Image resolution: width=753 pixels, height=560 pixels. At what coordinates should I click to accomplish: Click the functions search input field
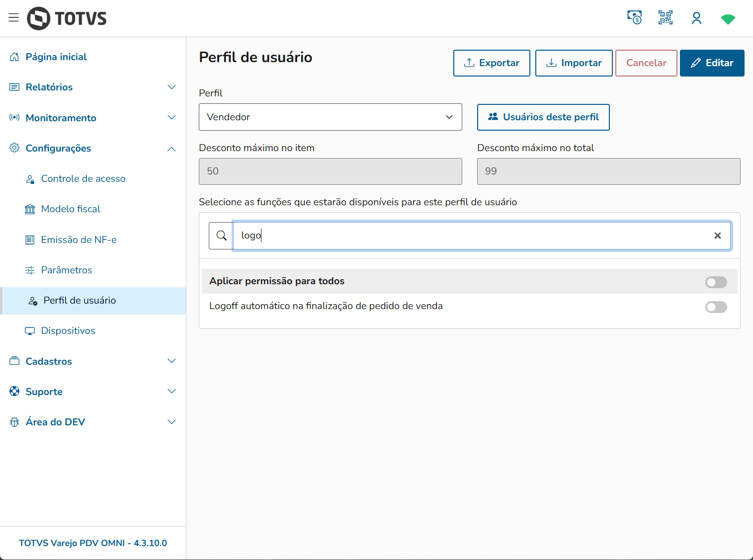[x=472, y=236]
